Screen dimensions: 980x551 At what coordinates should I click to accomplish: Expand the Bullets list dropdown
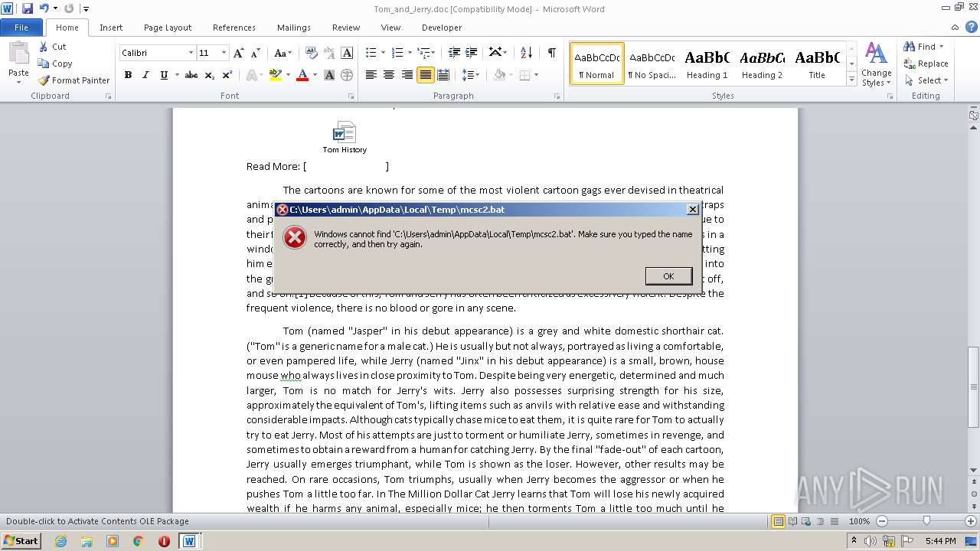[x=384, y=52]
